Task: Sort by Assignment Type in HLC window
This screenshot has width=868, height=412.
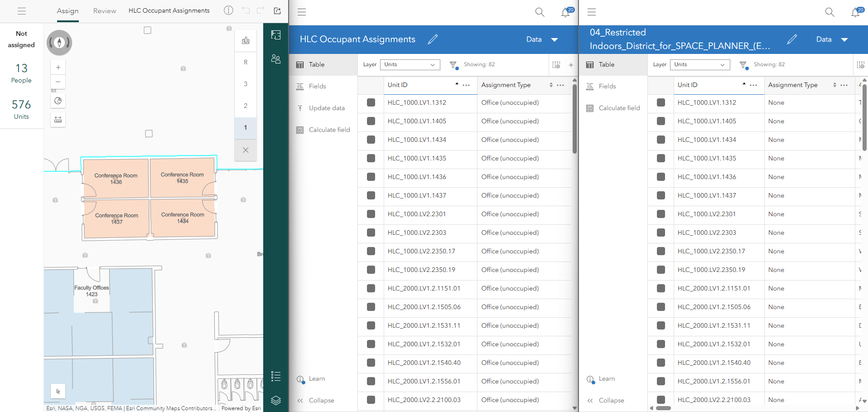Action: point(551,85)
